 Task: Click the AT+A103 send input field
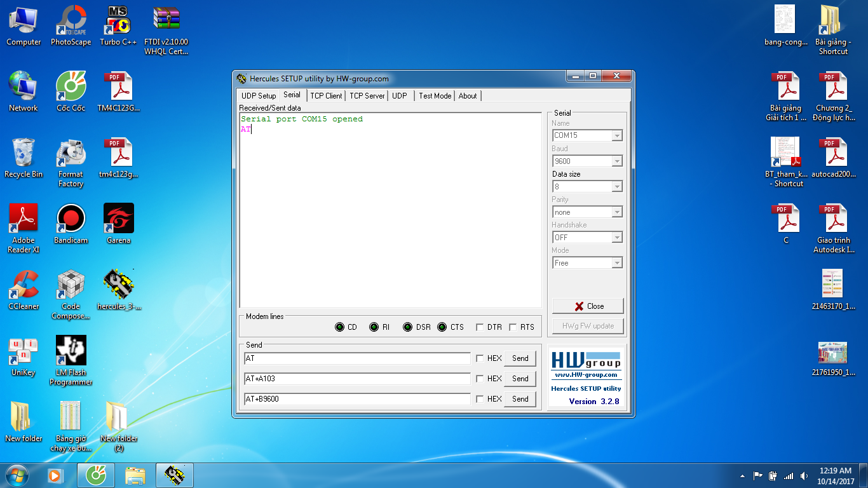(357, 379)
